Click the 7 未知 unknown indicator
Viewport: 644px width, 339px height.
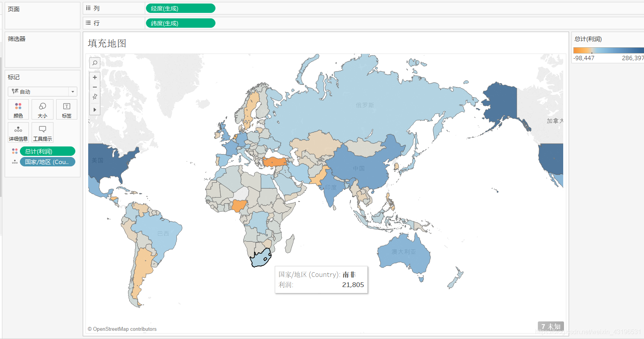[551, 327]
